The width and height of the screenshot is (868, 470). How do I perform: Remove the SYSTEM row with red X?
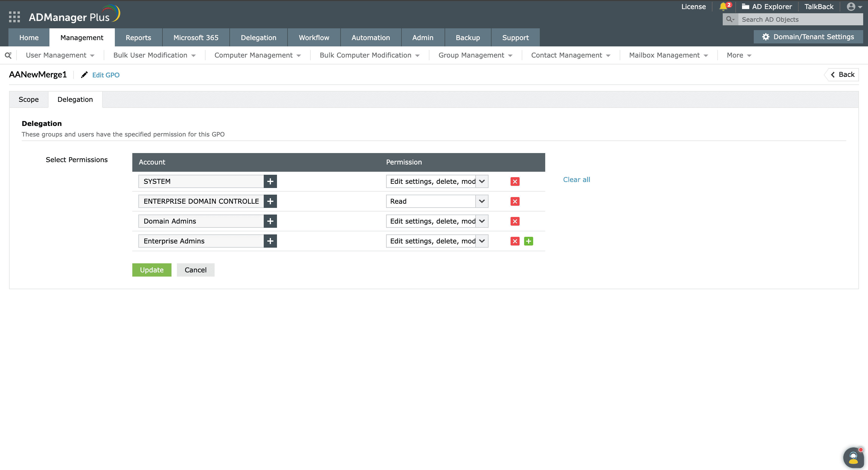514,182
